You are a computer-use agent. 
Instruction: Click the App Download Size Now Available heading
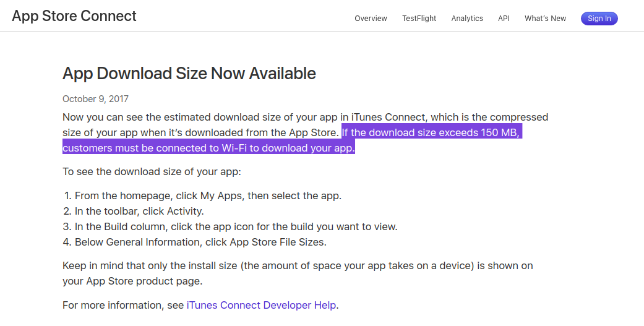coord(189,74)
